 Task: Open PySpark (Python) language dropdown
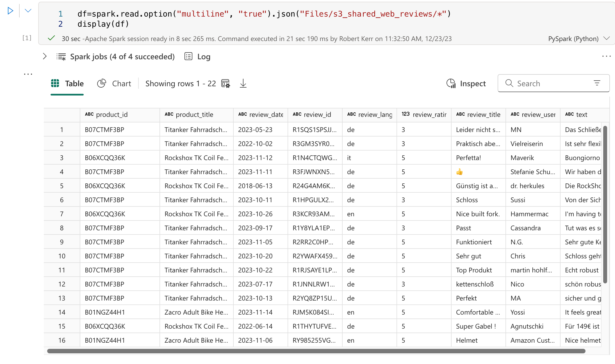point(578,39)
